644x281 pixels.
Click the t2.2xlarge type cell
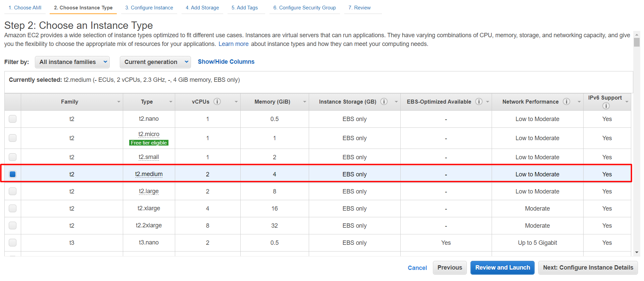pos(149,225)
